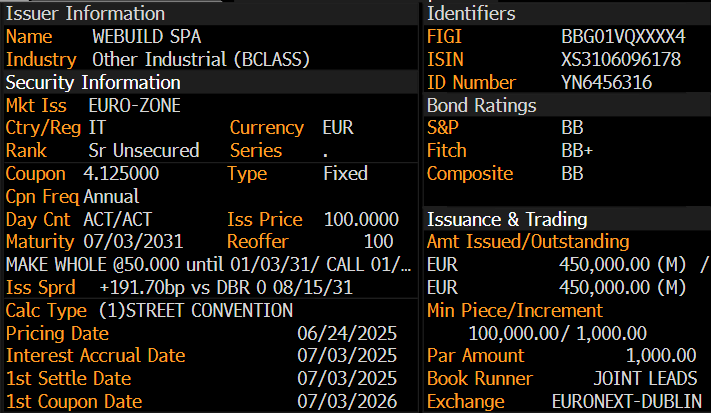Image resolution: width=711 pixels, height=413 pixels.
Task: Click the Iss Sprd value +191.70bp vs DBR
Action: click(x=226, y=288)
